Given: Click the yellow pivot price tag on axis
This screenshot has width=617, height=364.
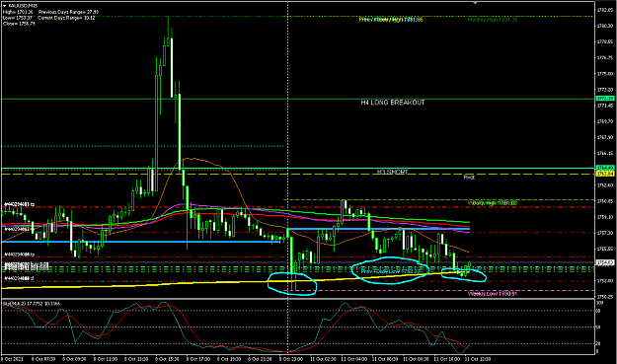Looking at the screenshot, I should (605, 174).
